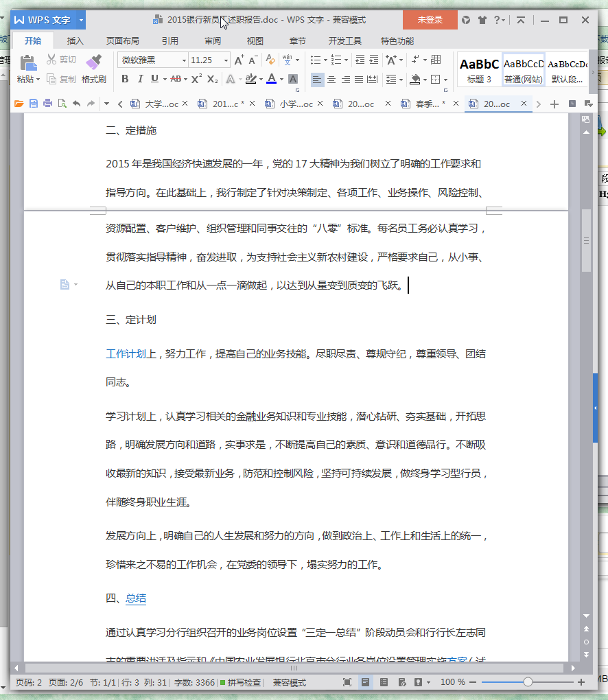Click the red 未登录 login button
This screenshot has width=608, height=700.
coord(430,21)
